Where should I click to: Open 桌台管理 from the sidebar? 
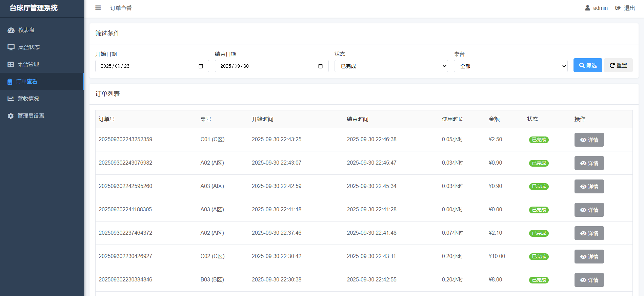click(x=28, y=64)
